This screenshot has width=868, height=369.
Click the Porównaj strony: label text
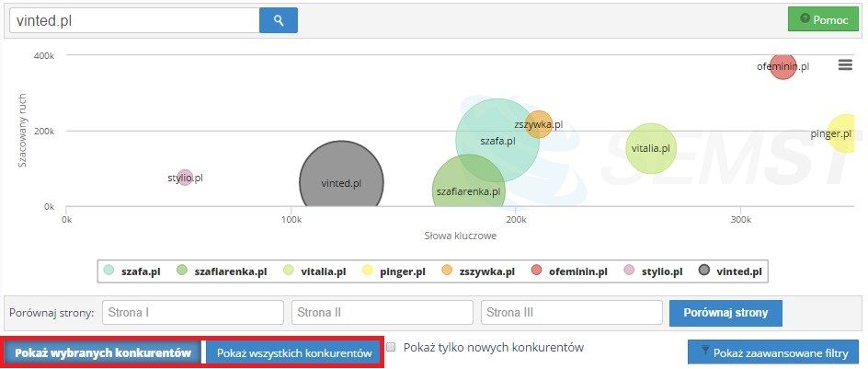click(52, 313)
